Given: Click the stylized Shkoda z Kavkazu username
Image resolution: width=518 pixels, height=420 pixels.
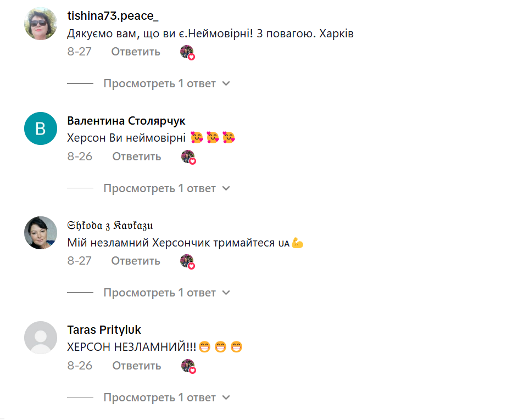Looking at the screenshot, I should point(110,226).
